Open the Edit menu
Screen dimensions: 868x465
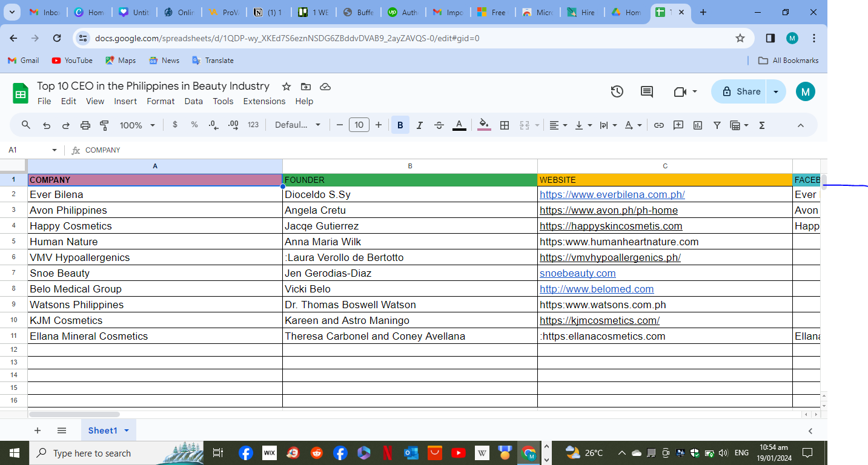(x=68, y=101)
